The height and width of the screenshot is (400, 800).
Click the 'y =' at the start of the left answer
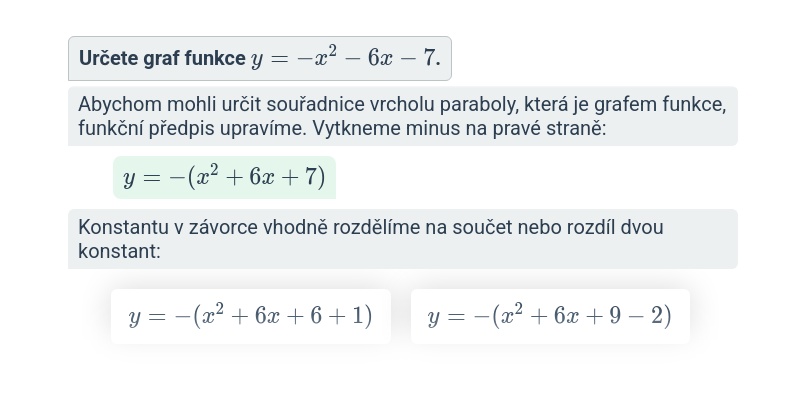(x=147, y=316)
